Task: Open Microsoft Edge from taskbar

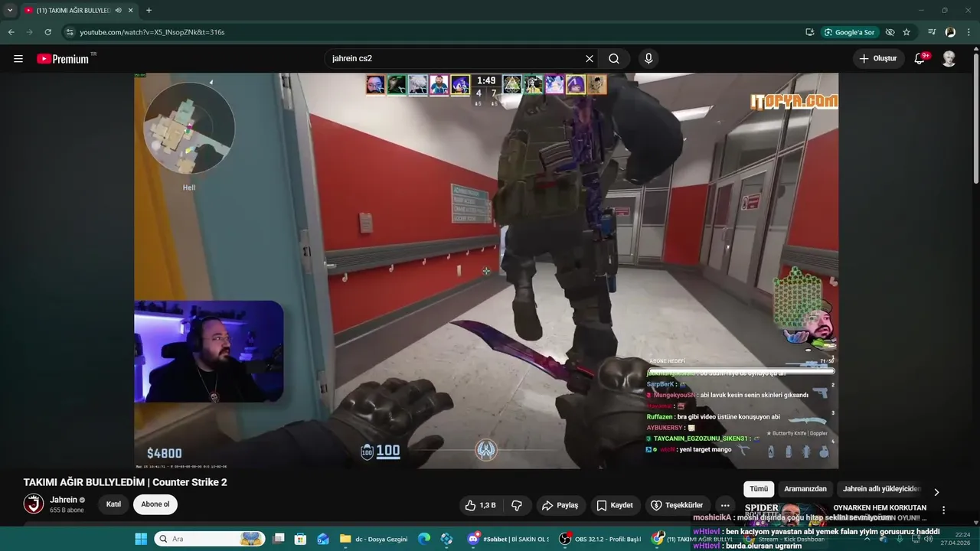Action: click(x=424, y=539)
